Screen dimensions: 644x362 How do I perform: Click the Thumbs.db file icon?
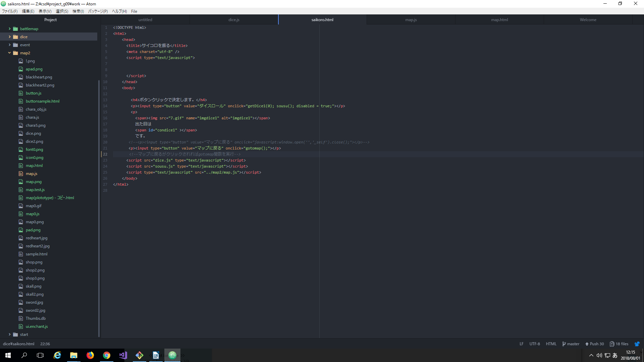[21, 318]
